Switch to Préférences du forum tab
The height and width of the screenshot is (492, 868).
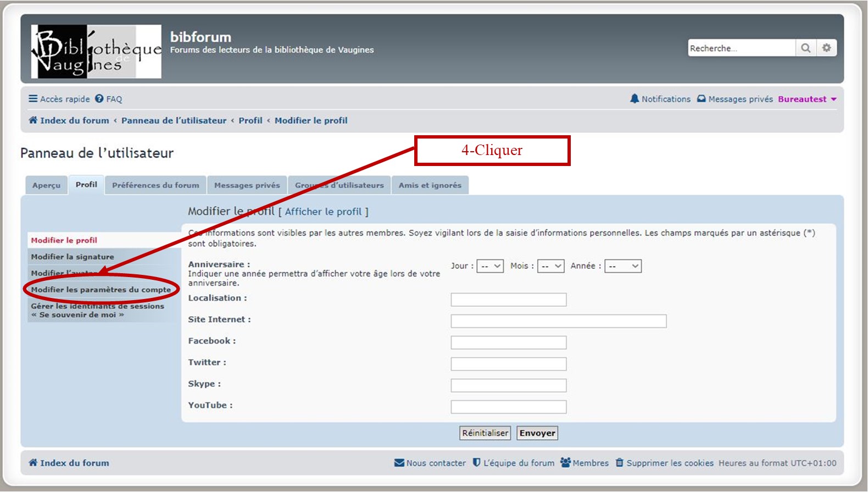(x=155, y=185)
